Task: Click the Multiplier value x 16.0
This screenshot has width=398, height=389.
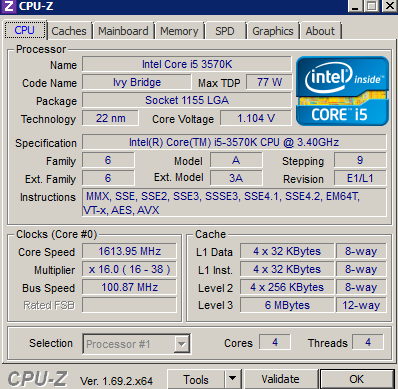Action: (129, 269)
